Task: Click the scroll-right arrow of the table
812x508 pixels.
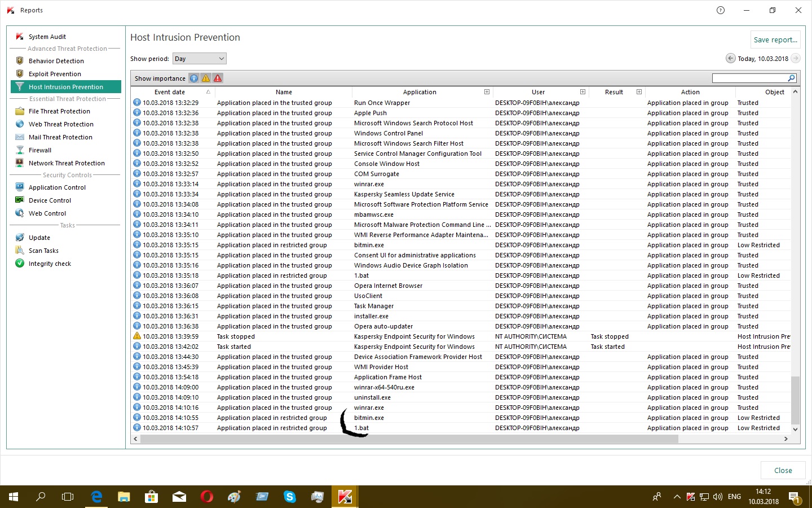Action: (x=785, y=439)
